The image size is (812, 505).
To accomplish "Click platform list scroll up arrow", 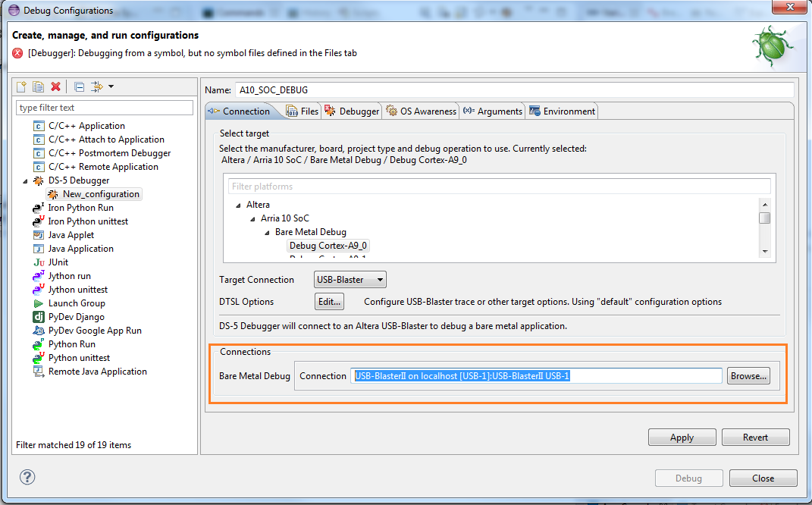I will (x=765, y=205).
